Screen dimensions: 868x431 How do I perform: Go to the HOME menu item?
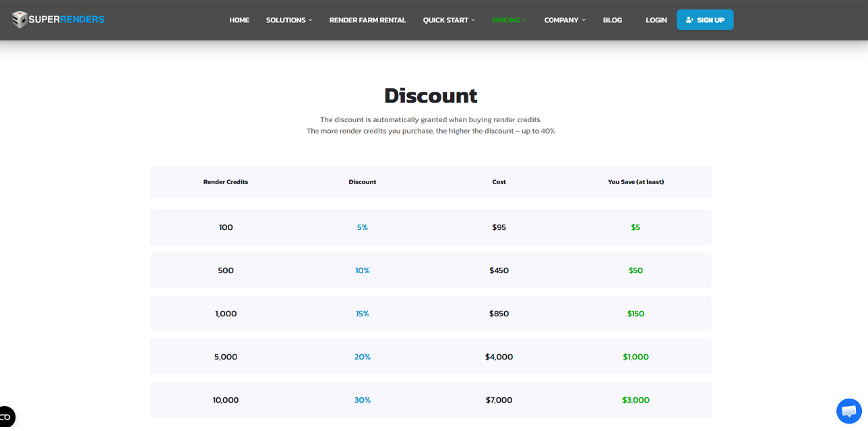click(239, 20)
